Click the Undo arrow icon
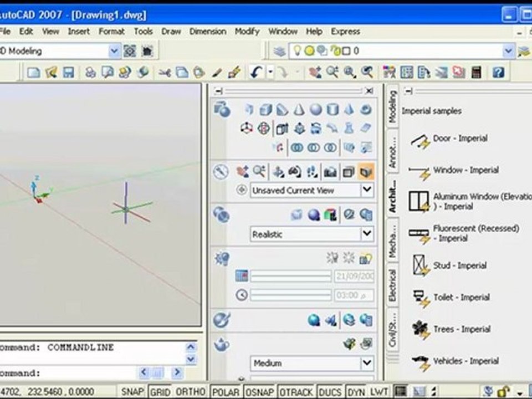 pos(256,72)
